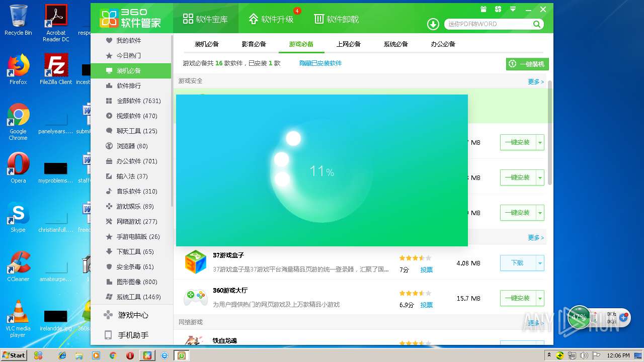This screenshot has height=362, width=644.
Task: Click the bar chart icon next to 软件排行
Action: point(109,85)
